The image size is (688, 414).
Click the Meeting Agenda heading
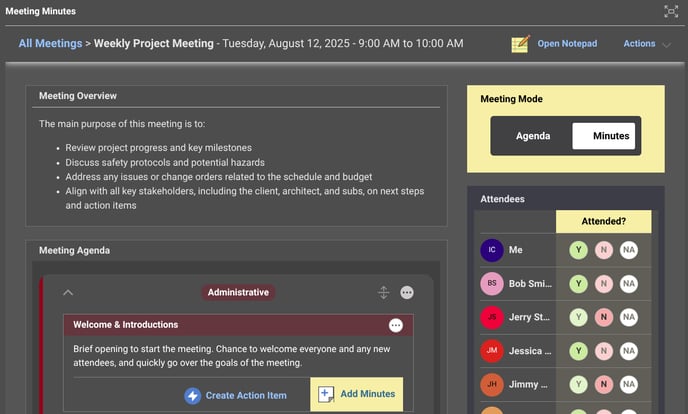pyautogui.click(x=74, y=250)
